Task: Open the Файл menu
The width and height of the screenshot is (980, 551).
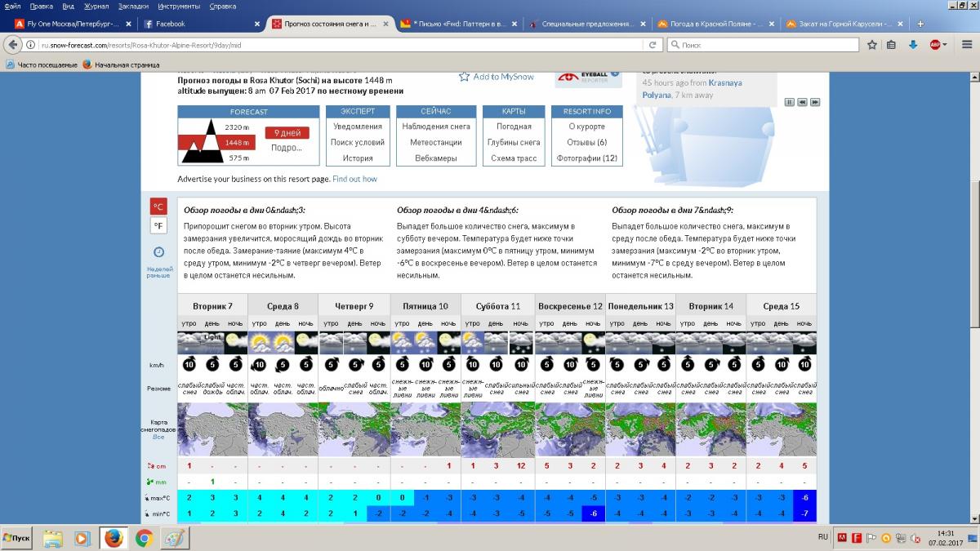Action: point(12,6)
